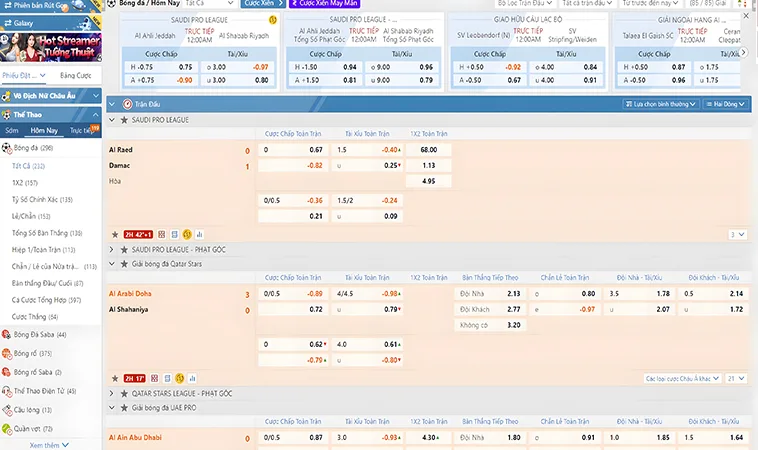Star the Al Arabi Doha match

point(115,379)
